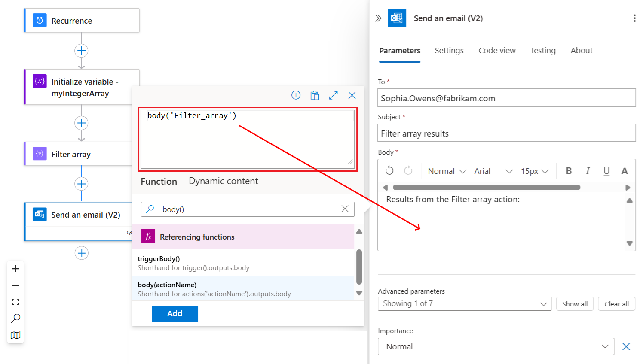Expand the expression editor to full size
This screenshot has width=643, height=364.
pos(334,95)
